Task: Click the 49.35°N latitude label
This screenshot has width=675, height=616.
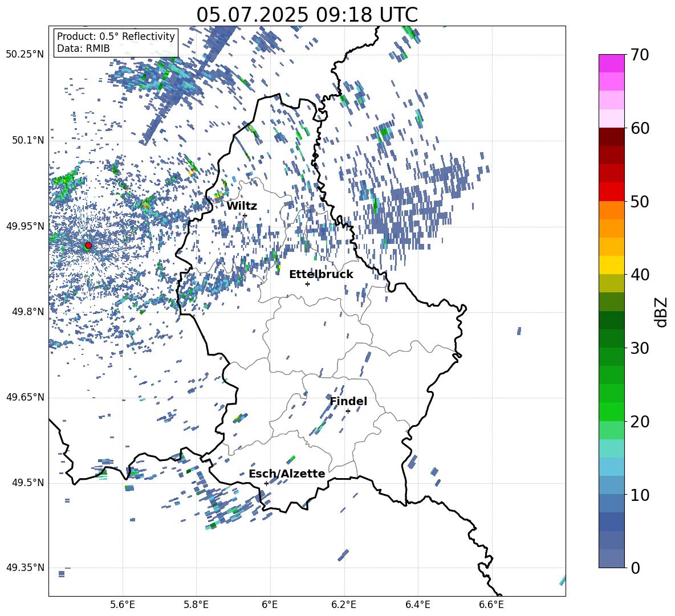Action: coord(25,568)
